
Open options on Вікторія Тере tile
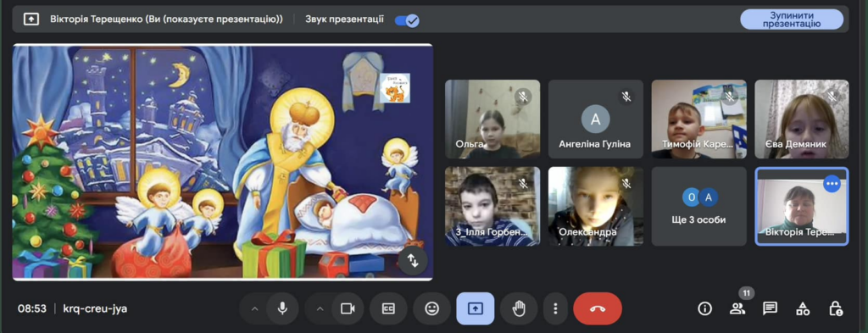[x=832, y=184]
